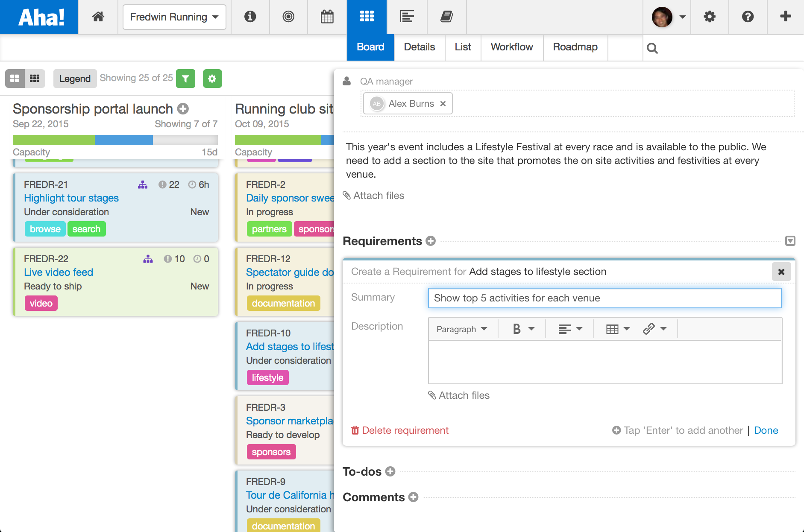Open the home icon in top navigation
The width and height of the screenshot is (804, 532).
pos(98,17)
